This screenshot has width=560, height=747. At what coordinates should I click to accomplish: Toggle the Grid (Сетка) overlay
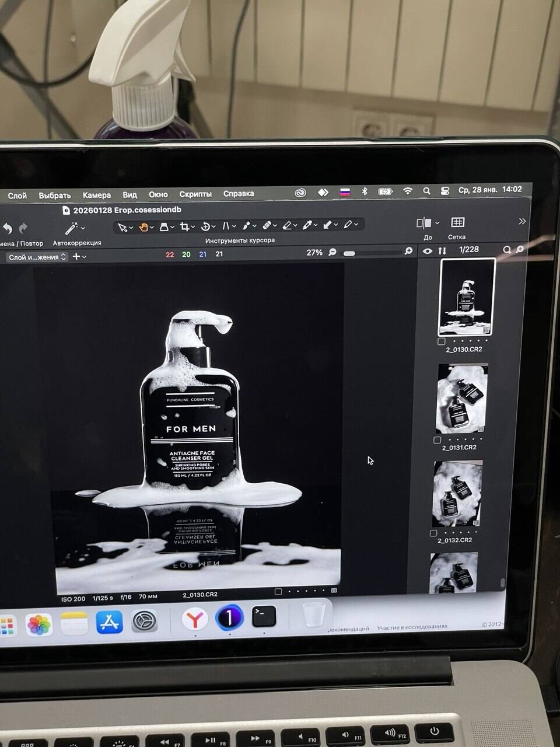pyautogui.click(x=458, y=222)
